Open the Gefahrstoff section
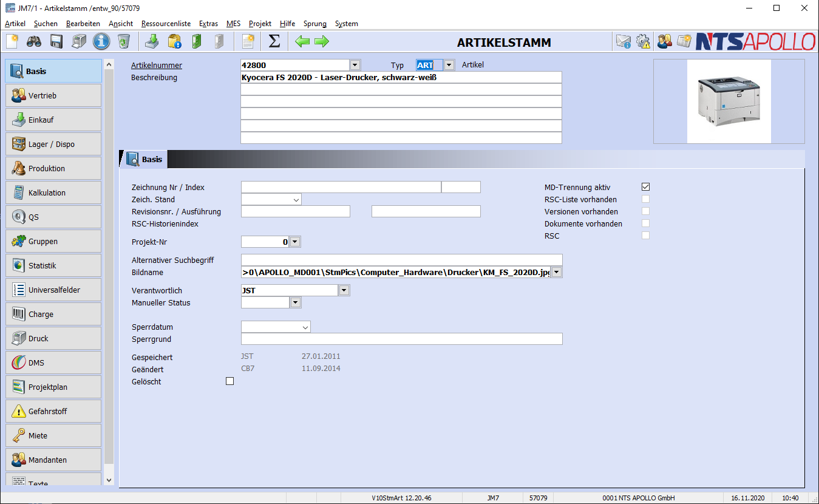The width and height of the screenshot is (819, 504). (x=53, y=411)
